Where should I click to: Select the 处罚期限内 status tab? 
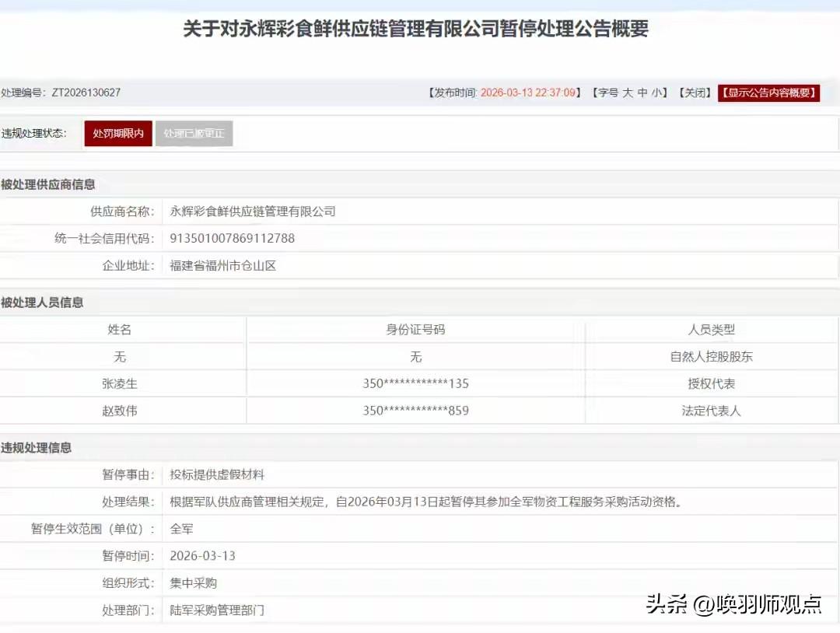pyautogui.click(x=118, y=133)
